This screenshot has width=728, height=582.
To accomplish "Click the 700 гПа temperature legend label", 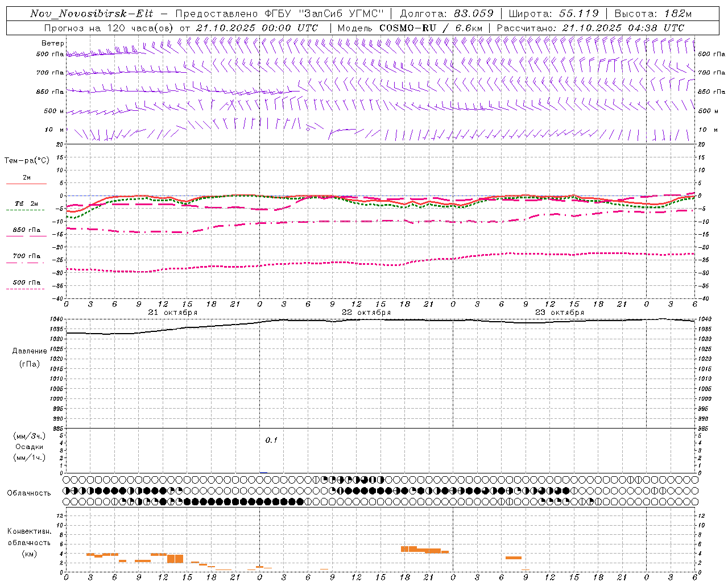I will pos(27,256).
